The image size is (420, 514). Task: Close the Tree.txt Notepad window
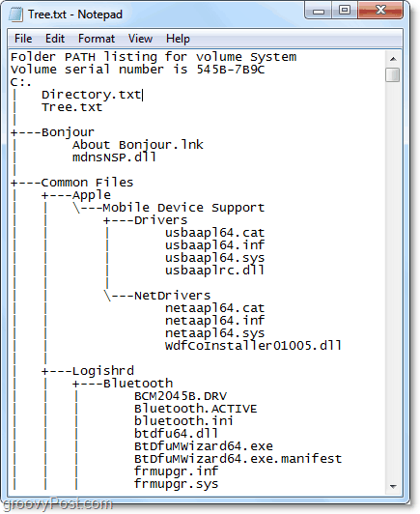click(380, 11)
